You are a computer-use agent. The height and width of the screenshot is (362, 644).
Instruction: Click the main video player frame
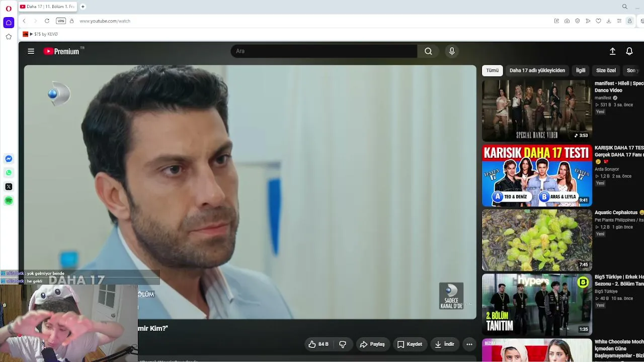coord(250,192)
